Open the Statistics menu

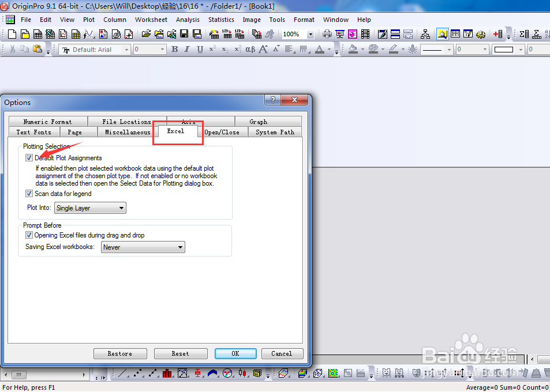221,20
